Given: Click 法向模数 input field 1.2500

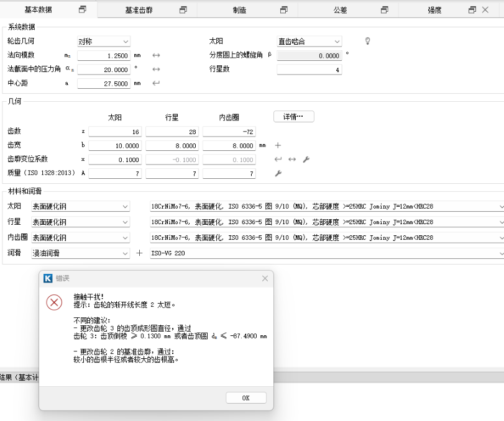Looking at the screenshot, I should (x=104, y=55).
